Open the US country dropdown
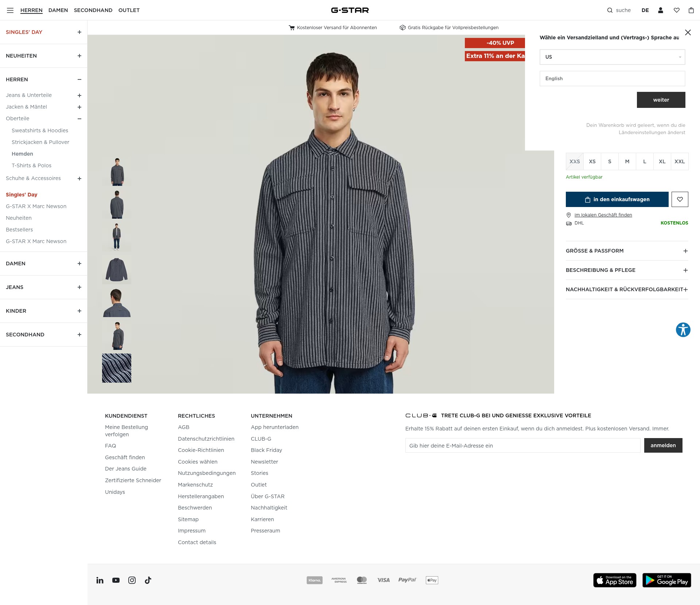Image resolution: width=700 pixels, height=605 pixels. coord(612,57)
